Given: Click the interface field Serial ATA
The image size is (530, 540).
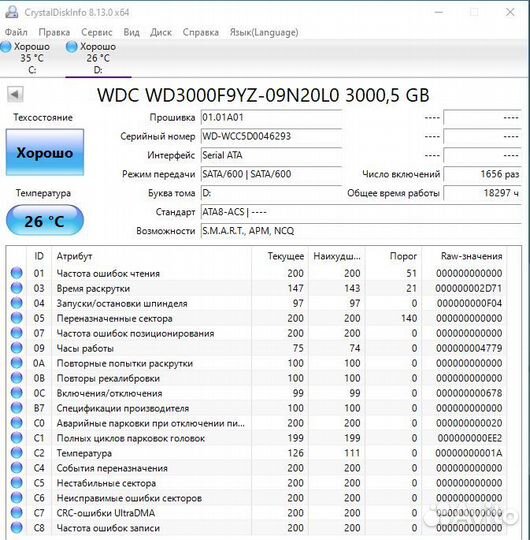Looking at the screenshot, I should coord(271,155).
